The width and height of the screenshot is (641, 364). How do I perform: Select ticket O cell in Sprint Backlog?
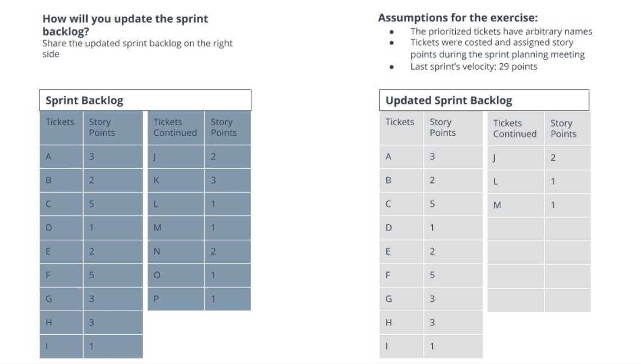click(176, 276)
